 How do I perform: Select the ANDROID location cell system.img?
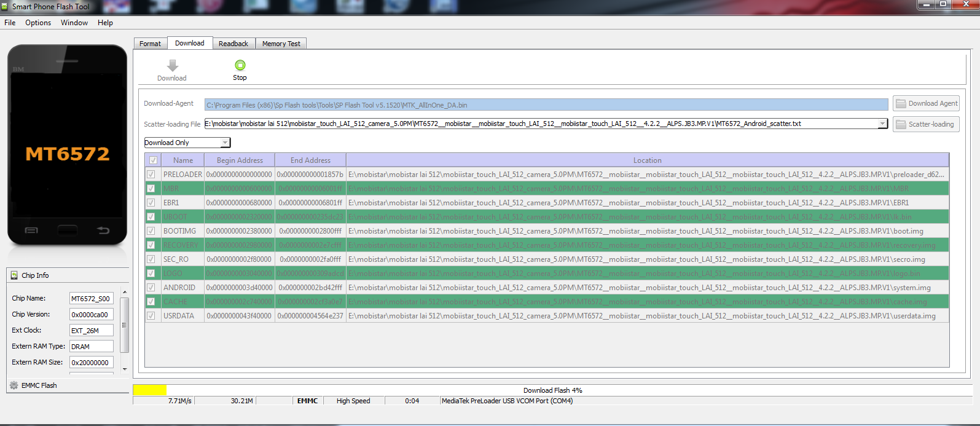click(x=648, y=288)
